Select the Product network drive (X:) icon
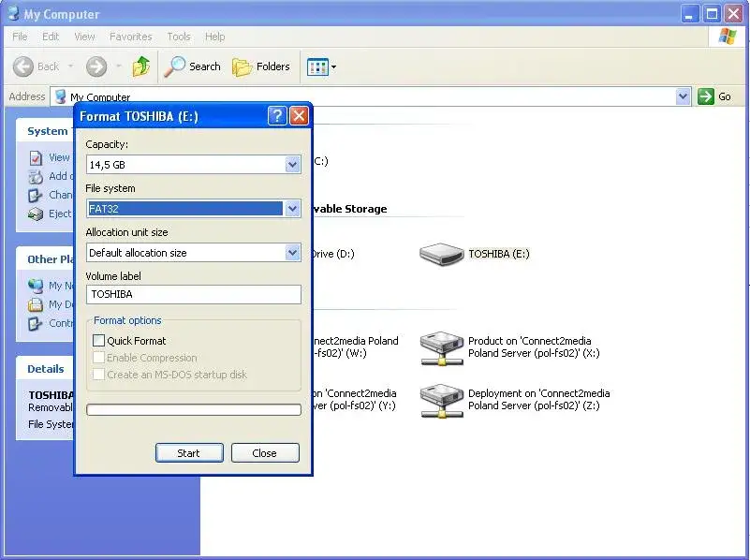Image resolution: width=750 pixels, height=560 pixels. click(x=442, y=348)
